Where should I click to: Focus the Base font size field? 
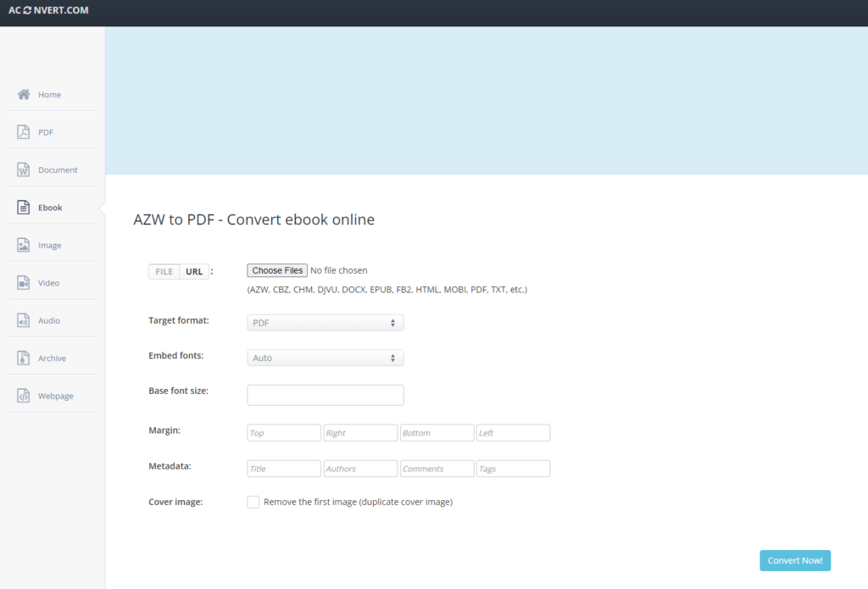point(325,395)
